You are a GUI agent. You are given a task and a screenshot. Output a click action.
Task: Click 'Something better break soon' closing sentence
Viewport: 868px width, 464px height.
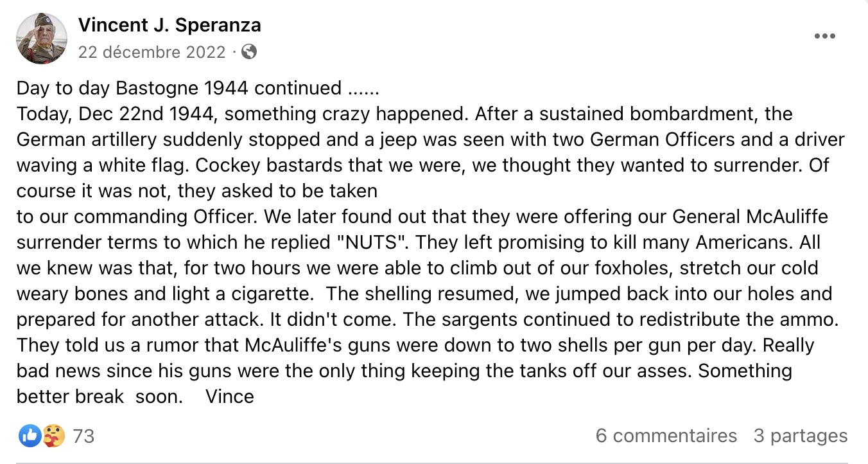coord(404,384)
